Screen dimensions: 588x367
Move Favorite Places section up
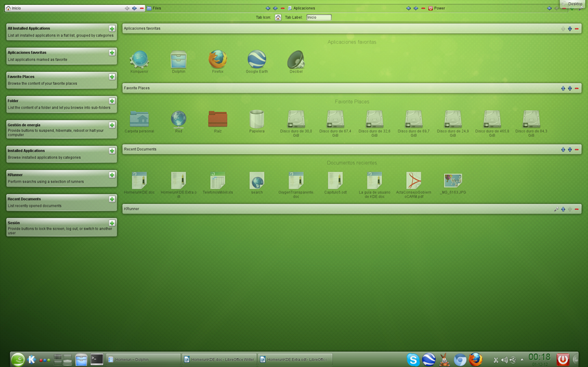563,88
